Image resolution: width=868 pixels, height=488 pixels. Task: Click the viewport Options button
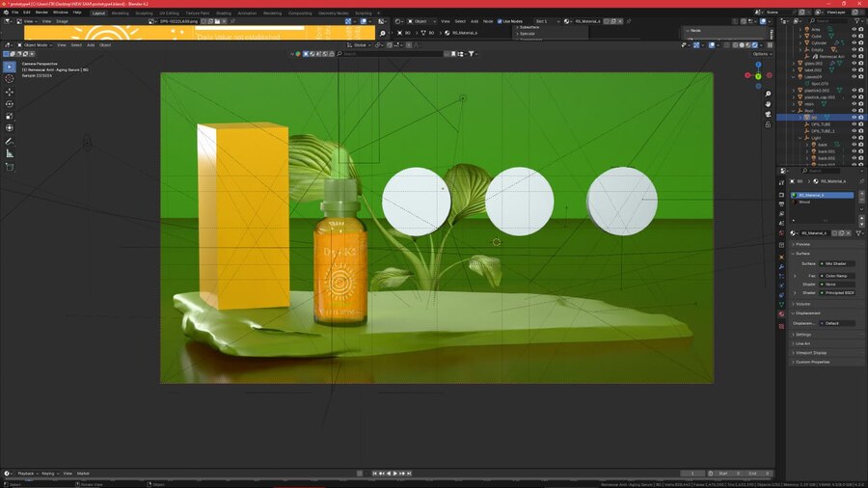tap(761, 54)
